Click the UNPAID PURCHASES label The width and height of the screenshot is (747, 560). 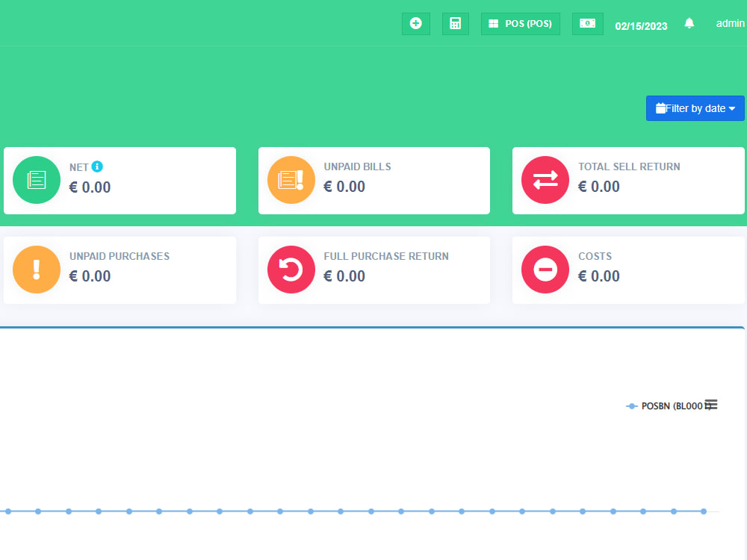tap(119, 256)
